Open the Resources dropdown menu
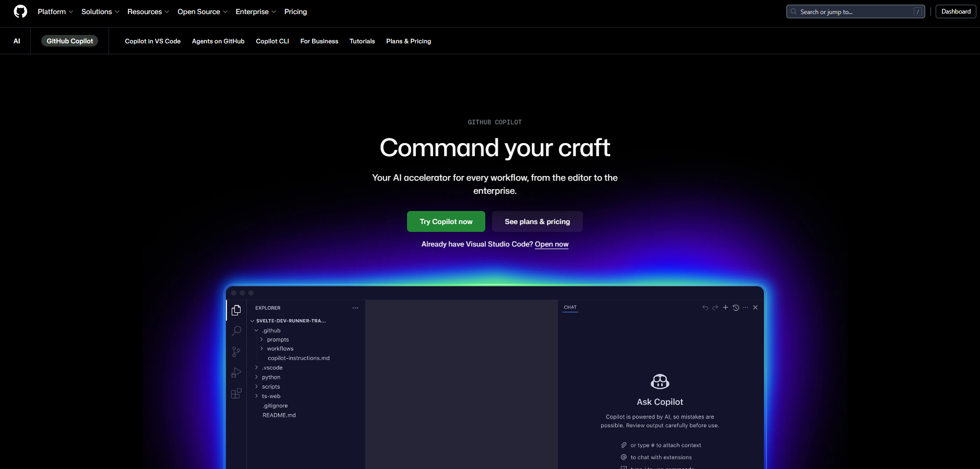 pos(148,11)
